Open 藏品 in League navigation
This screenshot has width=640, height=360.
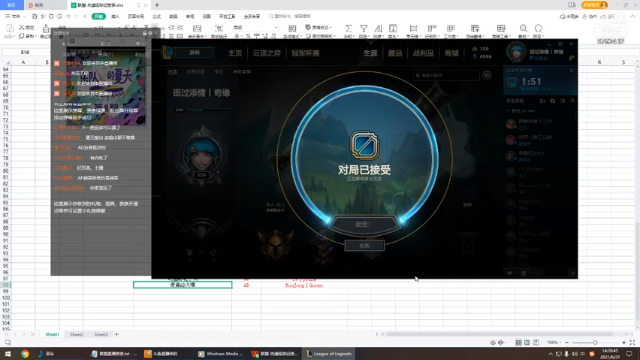click(395, 53)
